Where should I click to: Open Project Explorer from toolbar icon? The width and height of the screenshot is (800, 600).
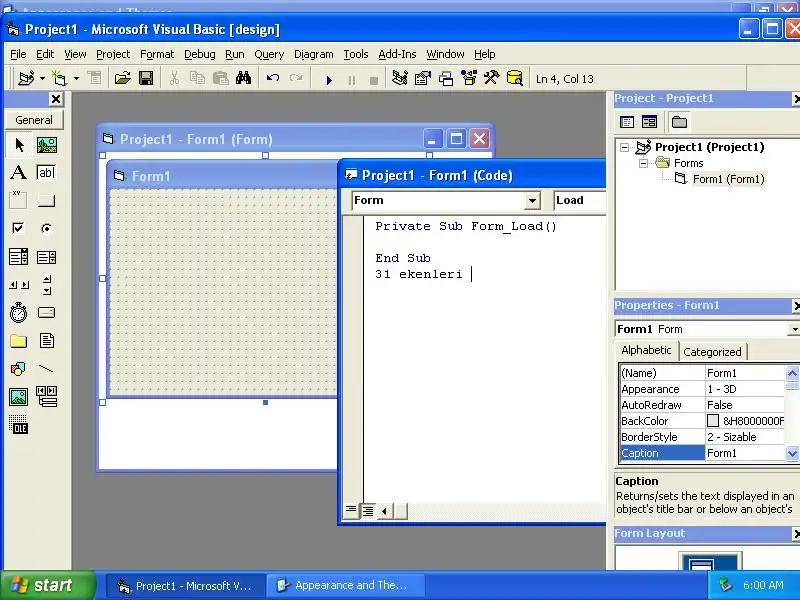[x=400, y=79]
